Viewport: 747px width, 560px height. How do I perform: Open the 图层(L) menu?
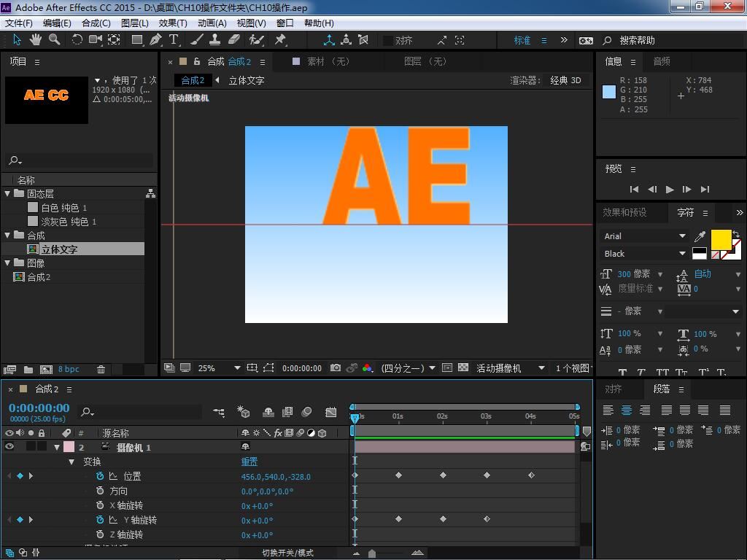tap(135, 23)
